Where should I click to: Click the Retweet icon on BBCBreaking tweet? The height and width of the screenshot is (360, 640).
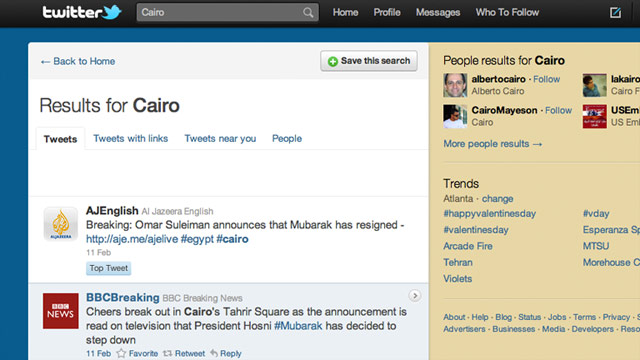(167, 353)
